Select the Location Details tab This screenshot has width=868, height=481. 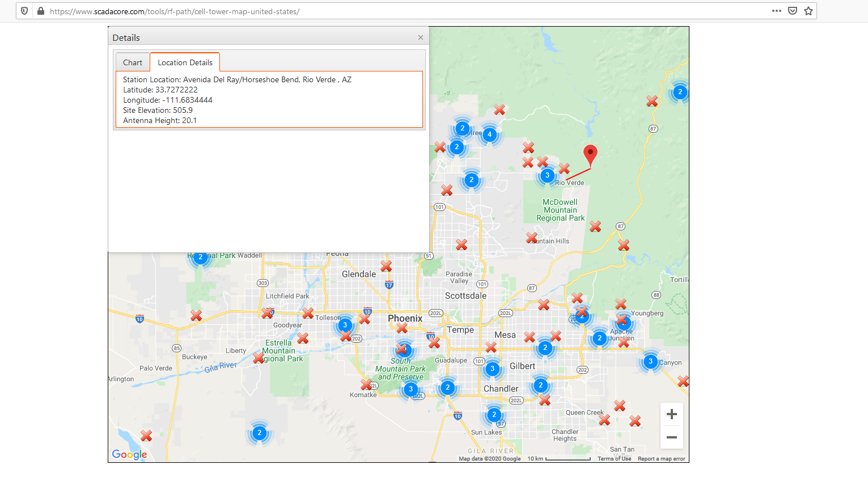(184, 62)
